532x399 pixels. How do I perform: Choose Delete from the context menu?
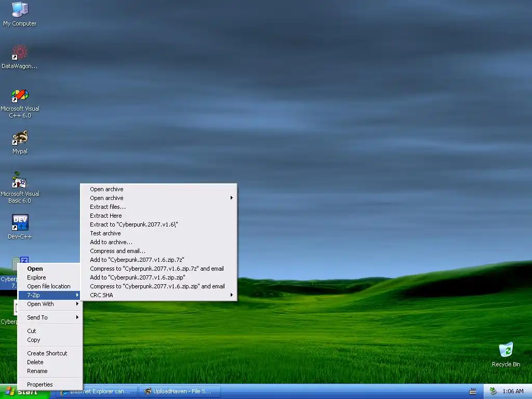pyautogui.click(x=50, y=362)
